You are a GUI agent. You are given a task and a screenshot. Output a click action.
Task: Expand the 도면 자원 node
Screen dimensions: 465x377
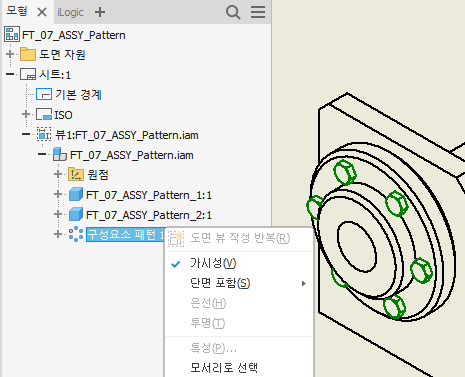10,54
